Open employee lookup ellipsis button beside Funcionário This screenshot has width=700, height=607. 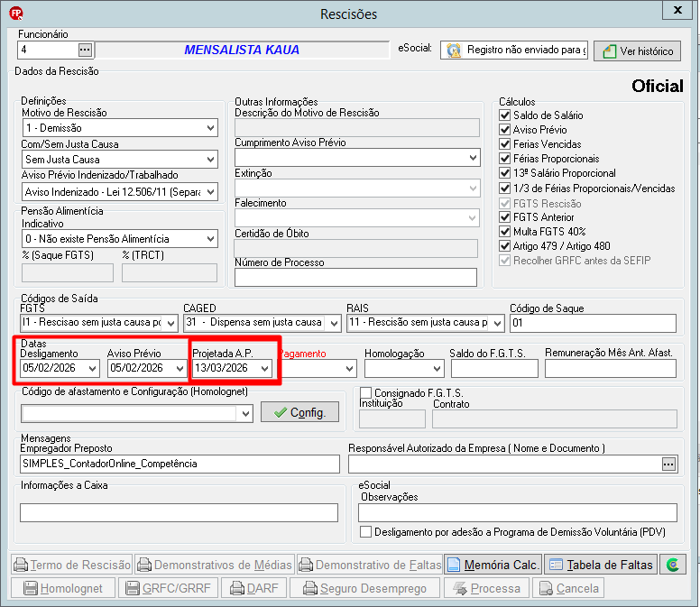[x=85, y=50]
